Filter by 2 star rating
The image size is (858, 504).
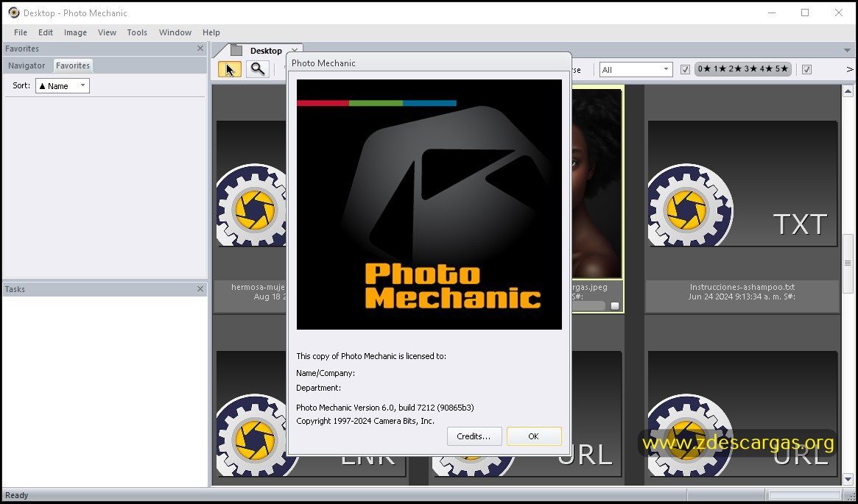pos(734,69)
